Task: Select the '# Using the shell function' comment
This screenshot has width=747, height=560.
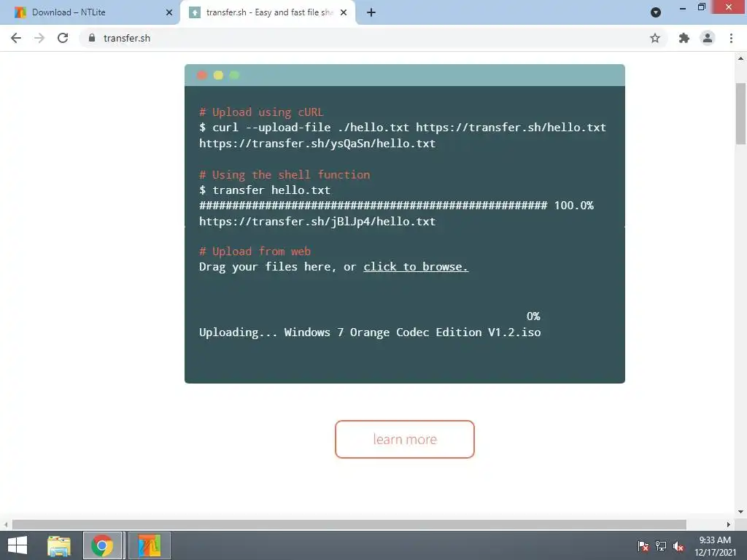Action: point(285,175)
